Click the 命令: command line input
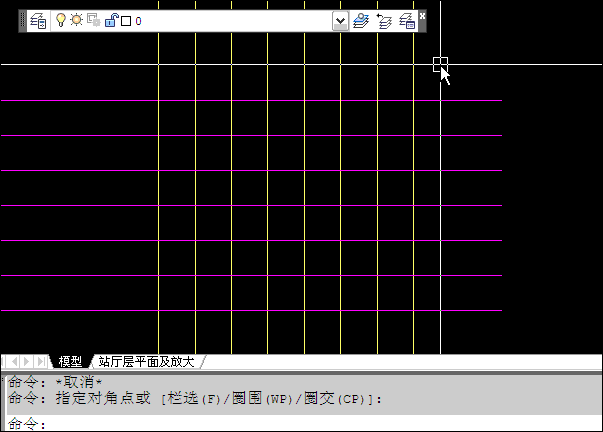This screenshot has width=603, height=432. coord(304,424)
